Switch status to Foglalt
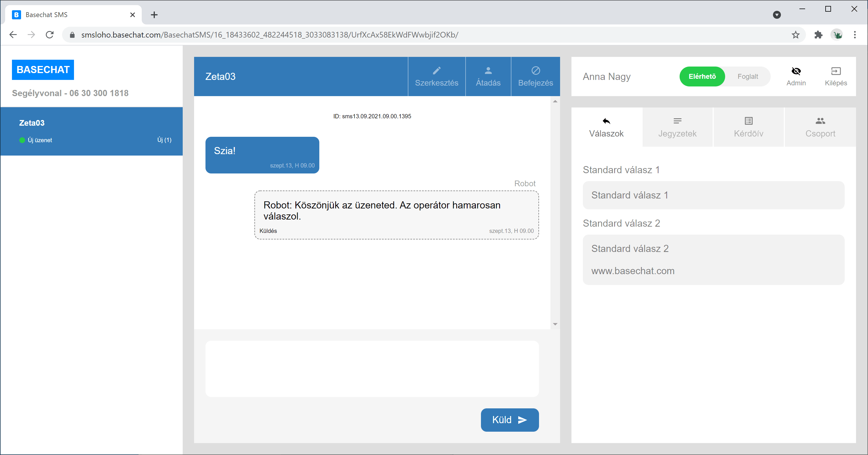The width and height of the screenshot is (868, 455). (747, 76)
